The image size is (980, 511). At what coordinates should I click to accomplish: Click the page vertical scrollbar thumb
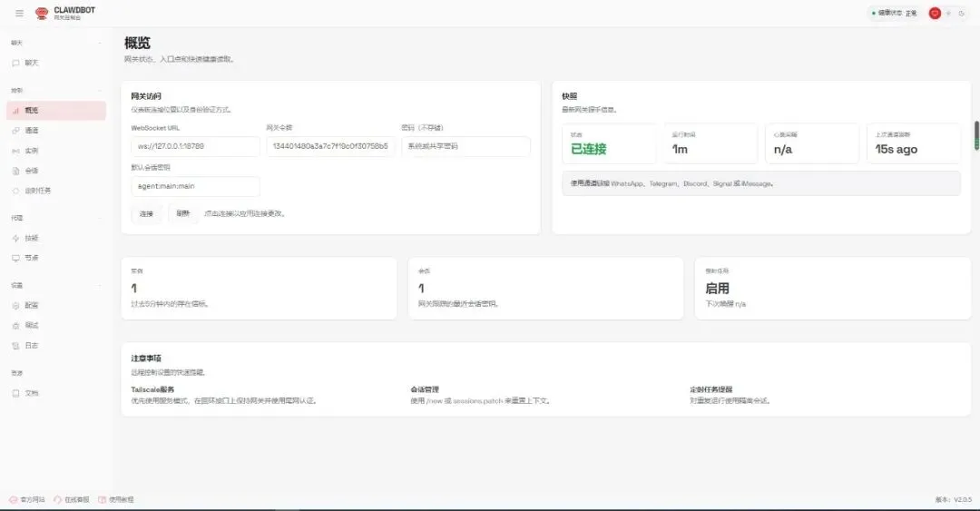tap(976, 135)
